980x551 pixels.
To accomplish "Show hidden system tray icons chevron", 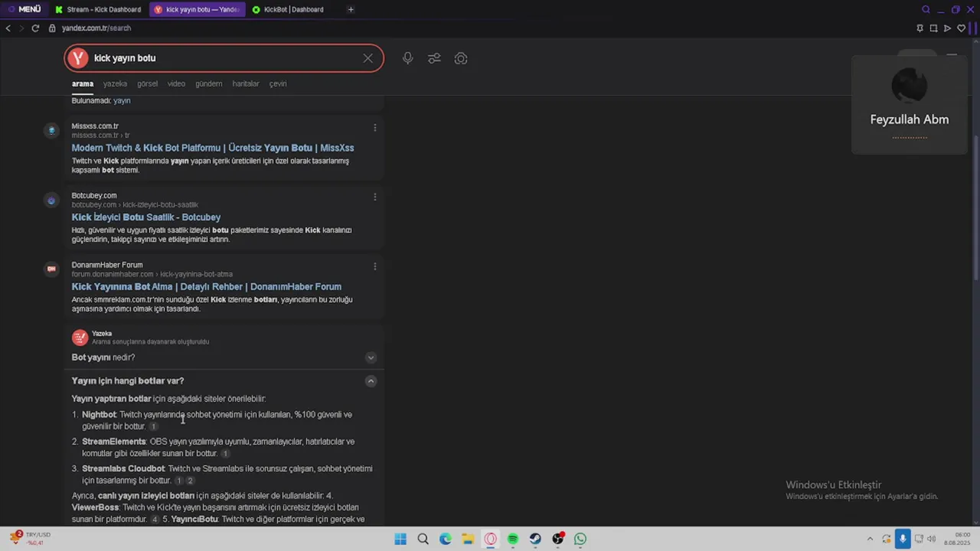I will click(870, 539).
